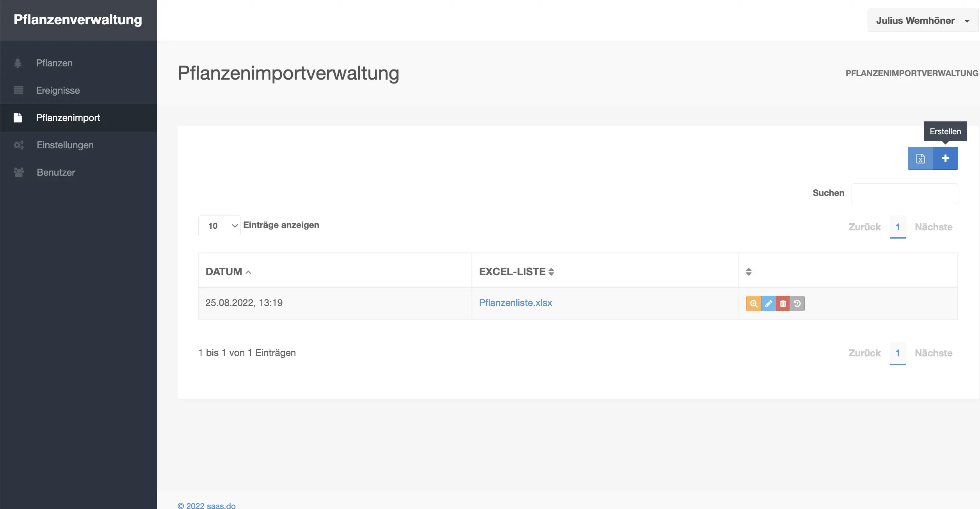Click the users icon beside Benutzer
Image resolution: width=980 pixels, height=509 pixels.
point(18,173)
